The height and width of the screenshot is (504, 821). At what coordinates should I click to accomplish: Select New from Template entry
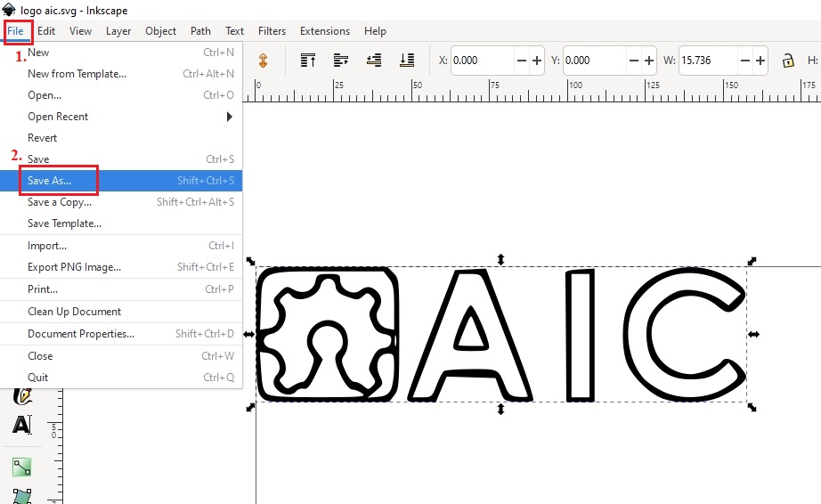(x=121, y=74)
